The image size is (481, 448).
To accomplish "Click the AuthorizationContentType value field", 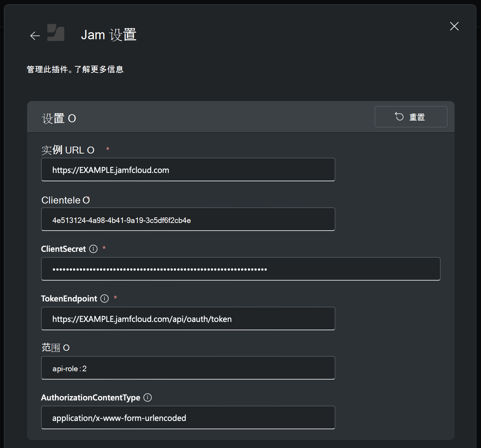I will [188, 418].
